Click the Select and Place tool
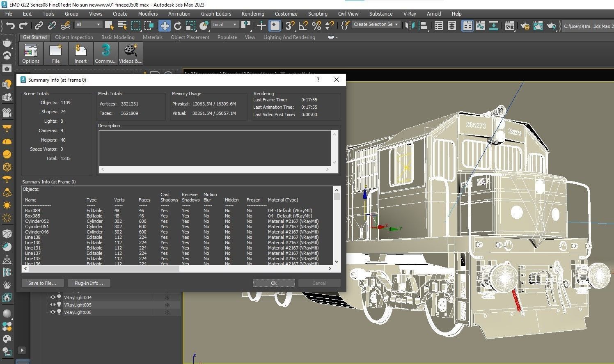The width and height of the screenshot is (614, 364). (204, 26)
